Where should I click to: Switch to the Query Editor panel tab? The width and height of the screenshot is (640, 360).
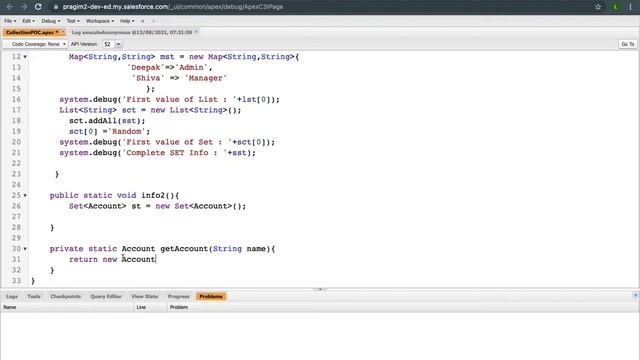106,296
